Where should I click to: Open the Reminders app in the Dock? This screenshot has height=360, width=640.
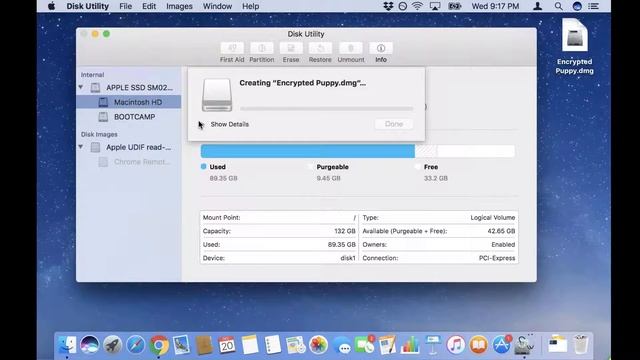(273, 345)
